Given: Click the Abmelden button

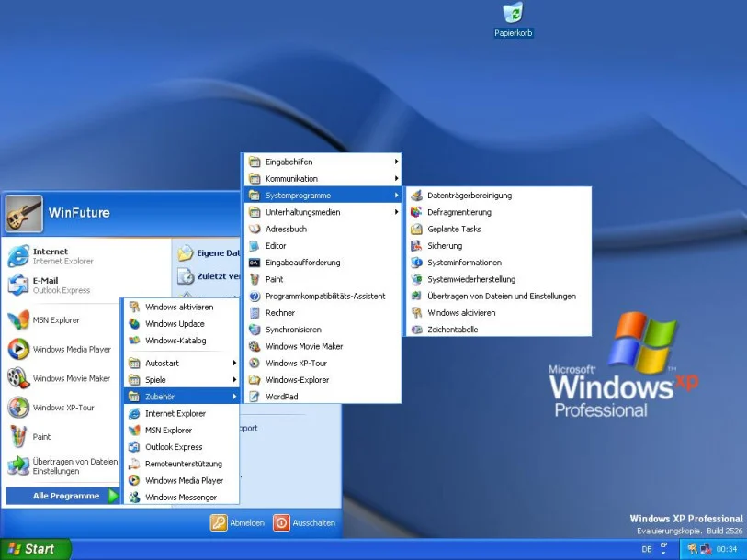Looking at the screenshot, I should click(238, 522).
